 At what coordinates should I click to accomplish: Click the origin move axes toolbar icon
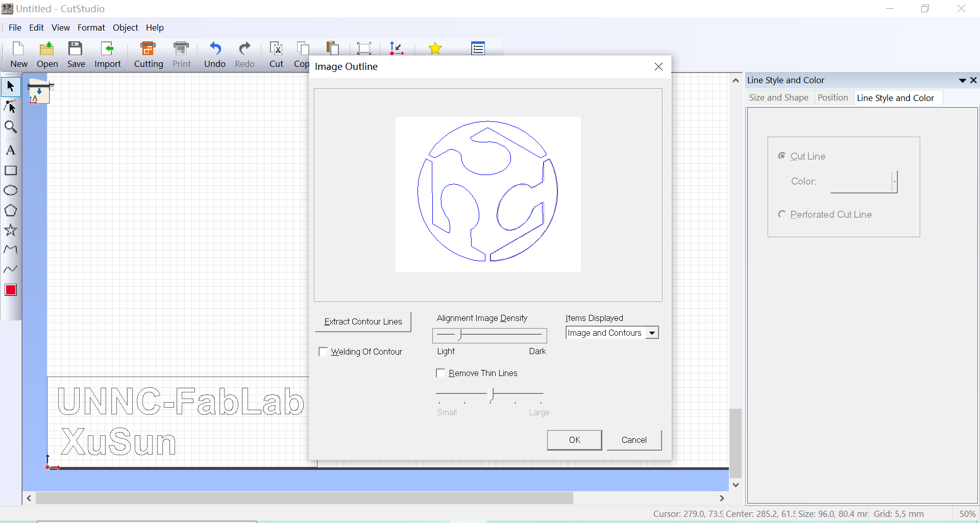[x=397, y=48]
